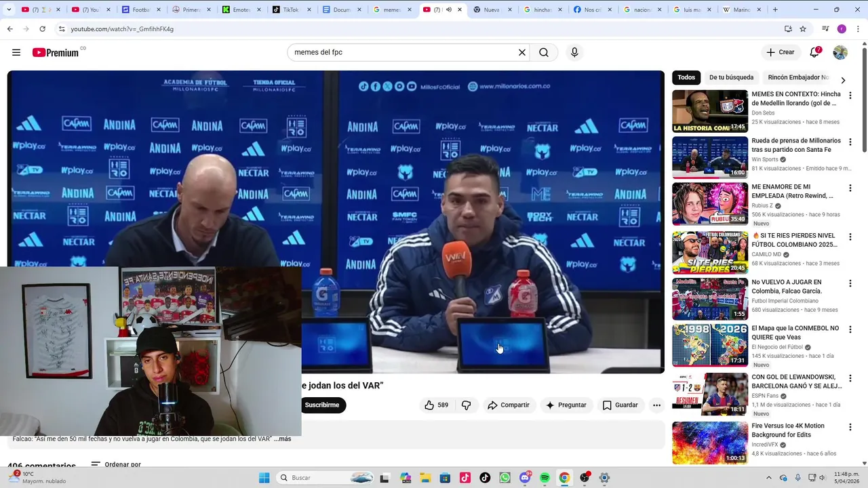Screen dimensions: 868x488
Task: Select the 'De tu búsqueda' chip
Action: (x=731, y=77)
